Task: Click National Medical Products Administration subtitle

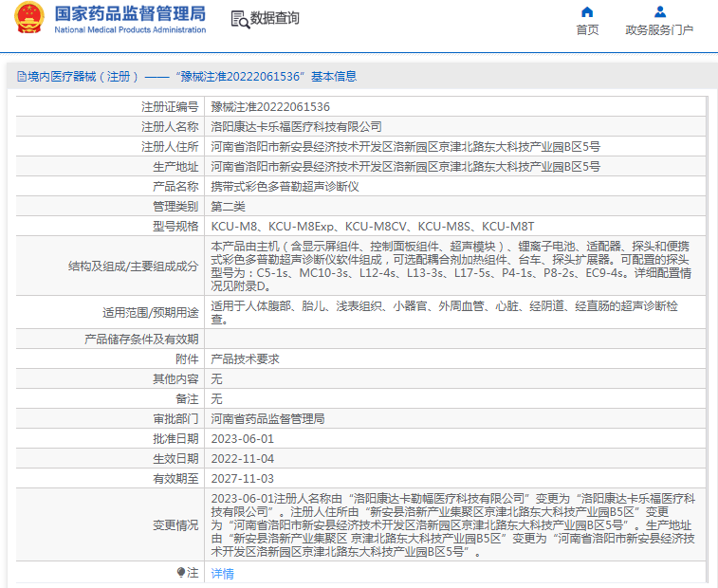Action: (x=130, y=29)
